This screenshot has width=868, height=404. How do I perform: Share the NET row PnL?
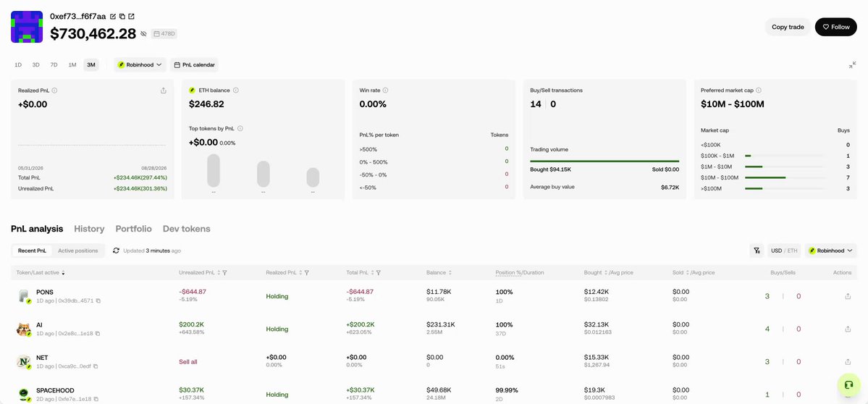click(848, 362)
